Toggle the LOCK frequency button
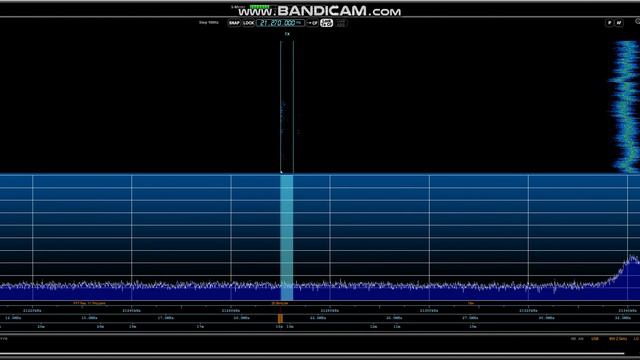Screen dimensions: 640x360 click(249, 23)
